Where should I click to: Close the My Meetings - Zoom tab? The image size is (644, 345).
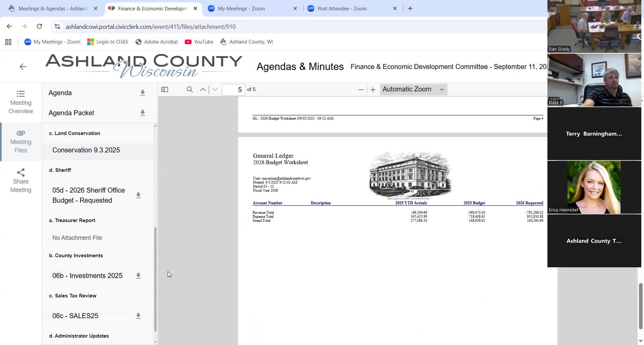295,9
